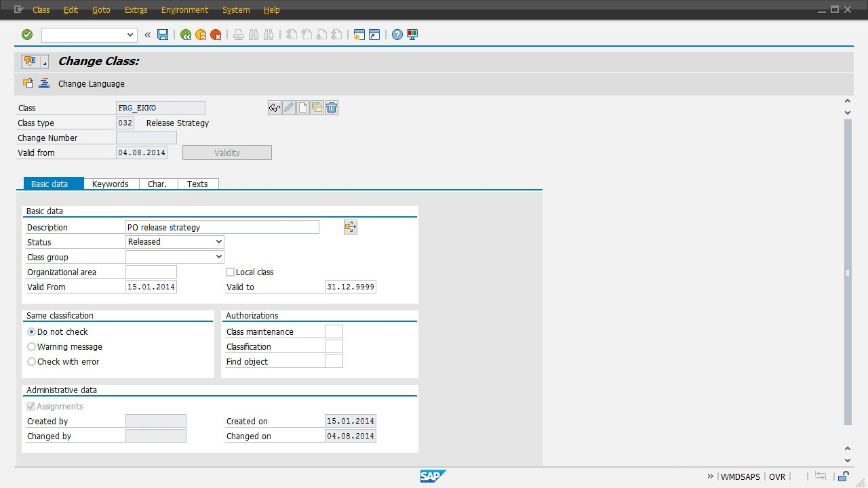The height and width of the screenshot is (488, 868).
Task: Switch to the Keywords tab
Action: [111, 184]
